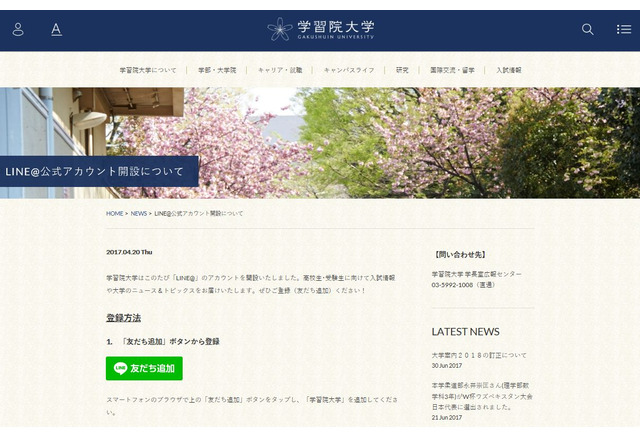Go to HOME breadcrumb link

pos(114,213)
